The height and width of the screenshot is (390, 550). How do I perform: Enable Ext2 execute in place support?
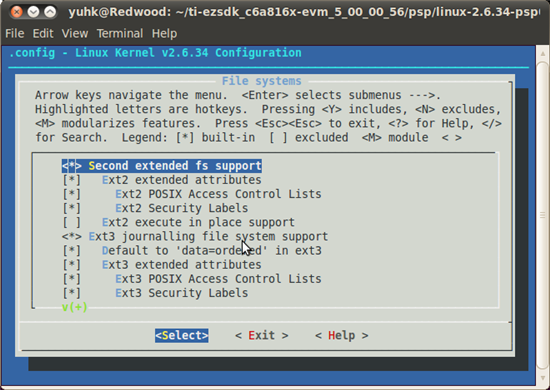click(179, 222)
